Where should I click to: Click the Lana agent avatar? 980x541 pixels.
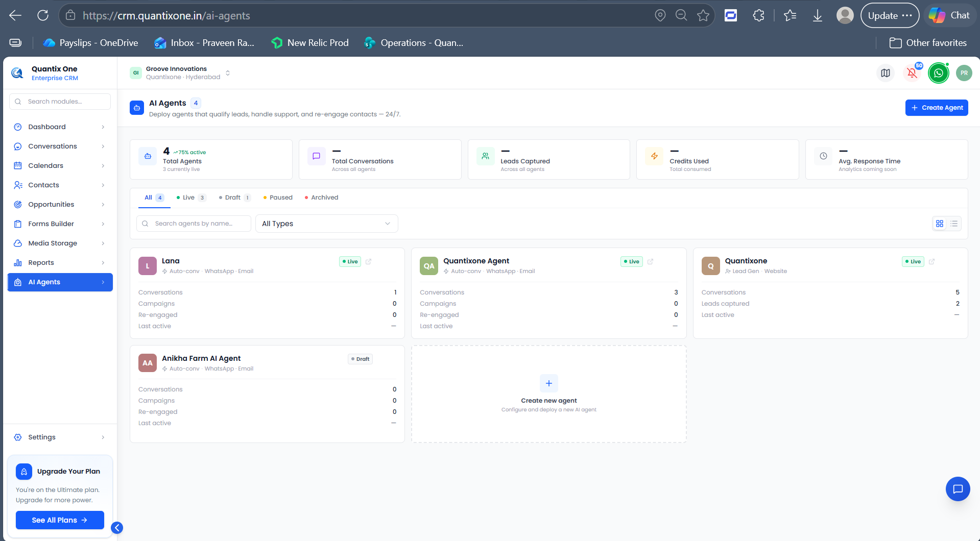148,266
